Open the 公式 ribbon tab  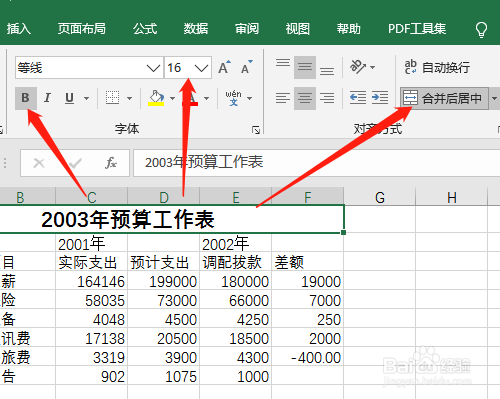pos(145,29)
